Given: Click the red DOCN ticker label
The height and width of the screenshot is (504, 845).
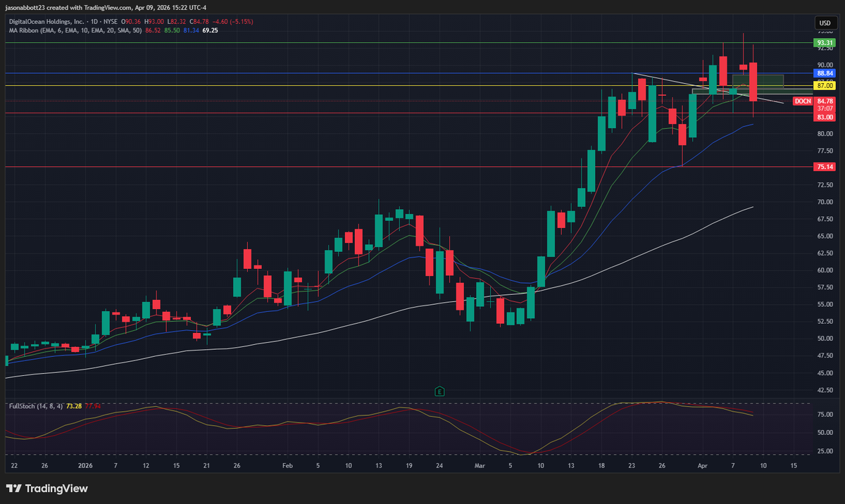Looking at the screenshot, I should (802, 101).
